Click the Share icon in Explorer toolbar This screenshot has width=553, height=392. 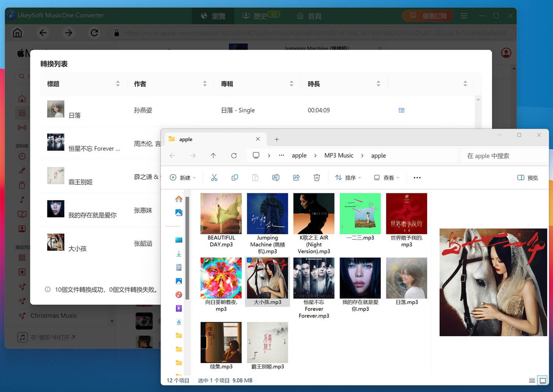coord(296,177)
